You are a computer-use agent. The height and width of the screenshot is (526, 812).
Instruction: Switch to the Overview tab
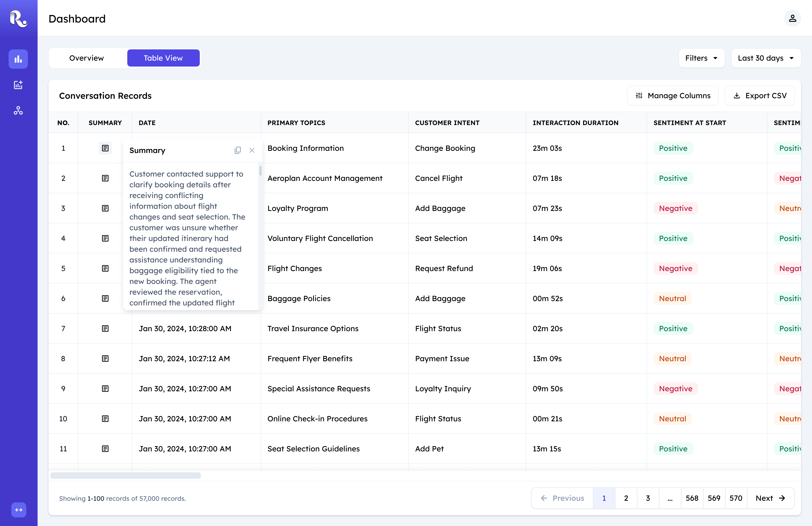coord(86,58)
